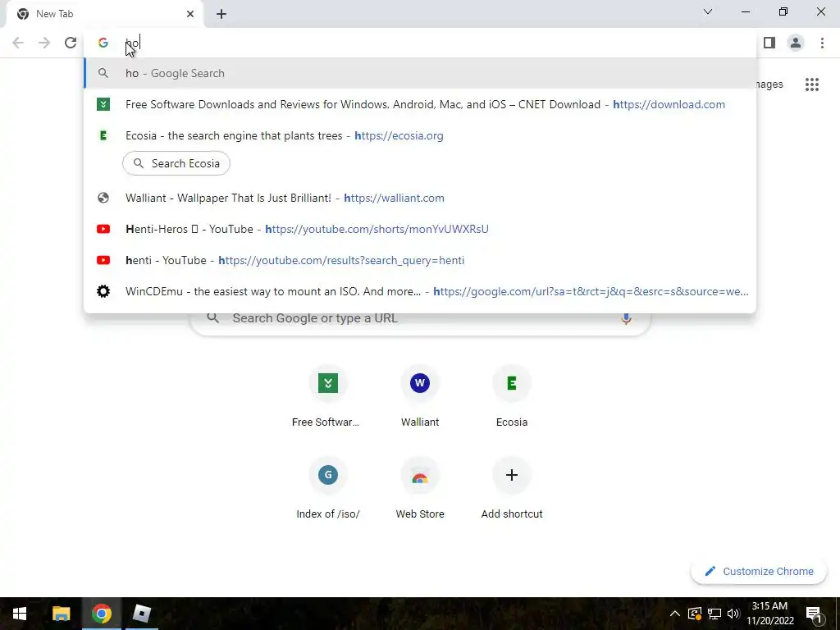
Task: Click the Customize Chrome button
Action: click(759, 572)
